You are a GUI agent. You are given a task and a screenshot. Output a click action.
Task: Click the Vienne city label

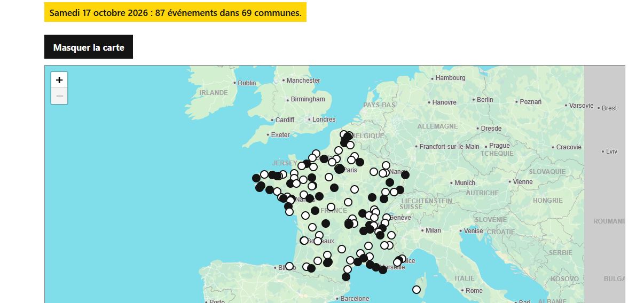tap(522, 182)
